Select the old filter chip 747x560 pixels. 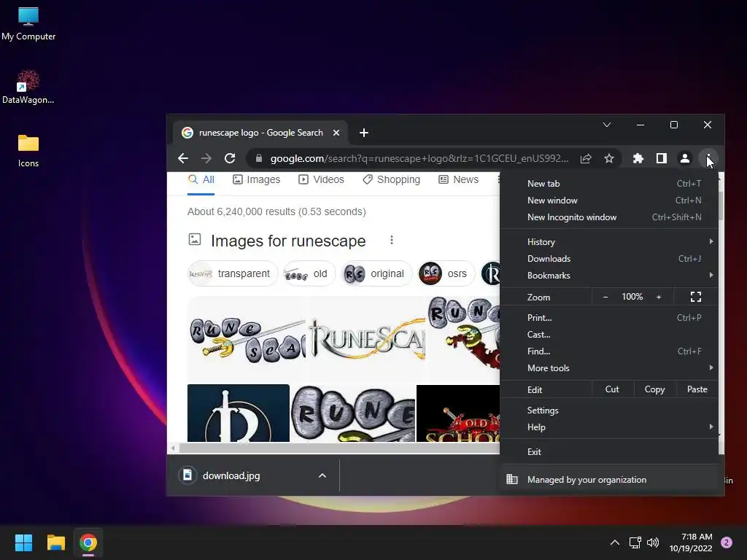tap(309, 274)
